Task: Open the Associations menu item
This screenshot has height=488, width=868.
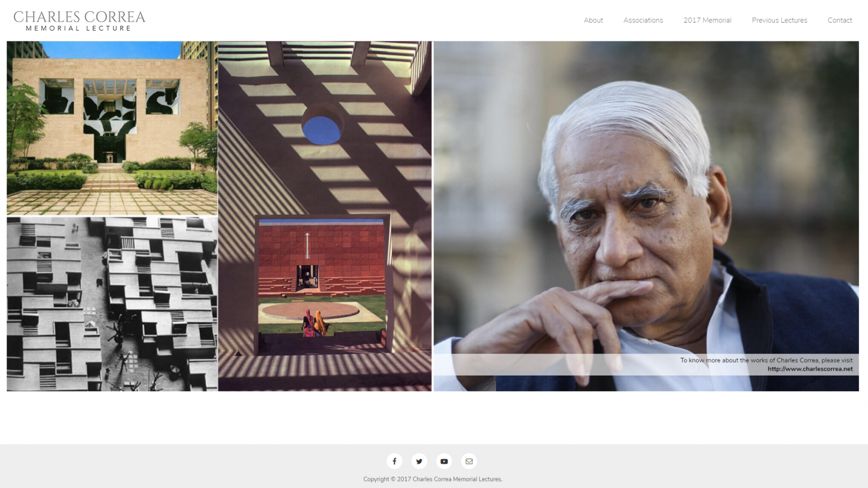Action: tap(643, 20)
